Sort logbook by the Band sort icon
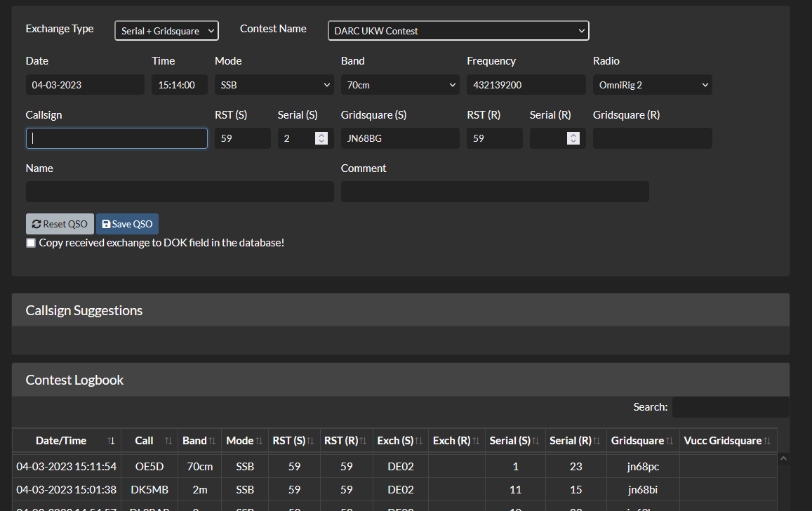This screenshot has width=812, height=511. [x=213, y=440]
